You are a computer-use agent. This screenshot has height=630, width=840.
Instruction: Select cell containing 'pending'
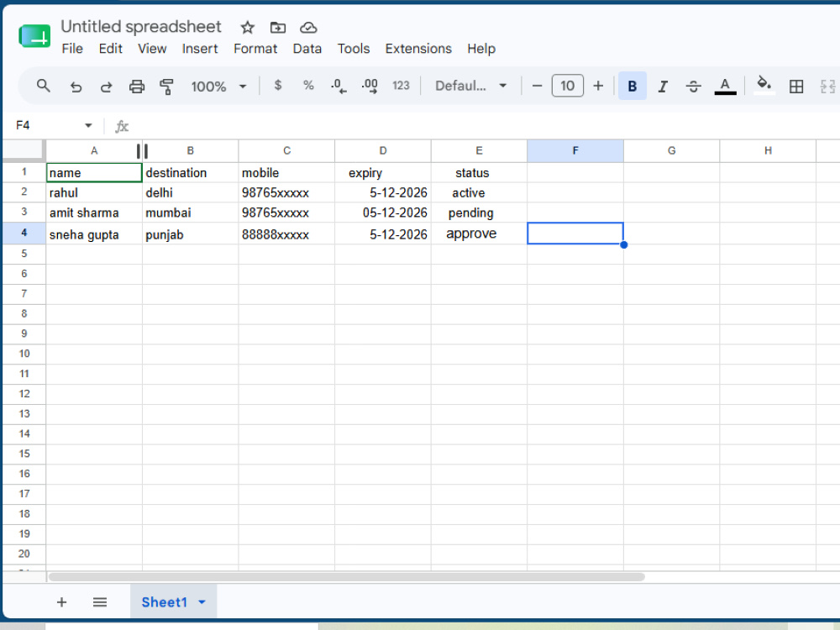coord(479,213)
